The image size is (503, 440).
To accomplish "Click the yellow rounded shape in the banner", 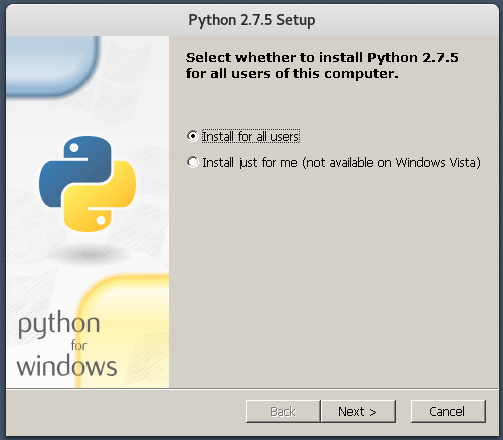I will (x=123, y=331).
